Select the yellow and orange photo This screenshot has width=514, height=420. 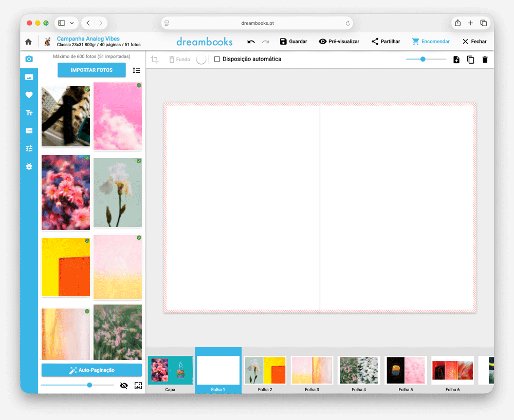(66, 267)
